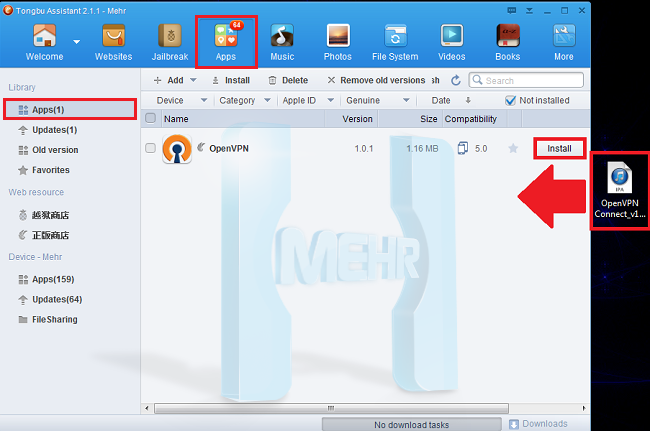Tick the select-all checkbox in Name header

click(150, 119)
